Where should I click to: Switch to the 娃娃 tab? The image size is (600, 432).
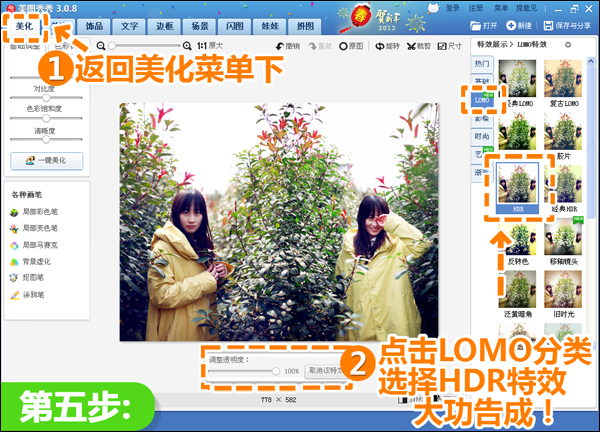pos(270,26)
